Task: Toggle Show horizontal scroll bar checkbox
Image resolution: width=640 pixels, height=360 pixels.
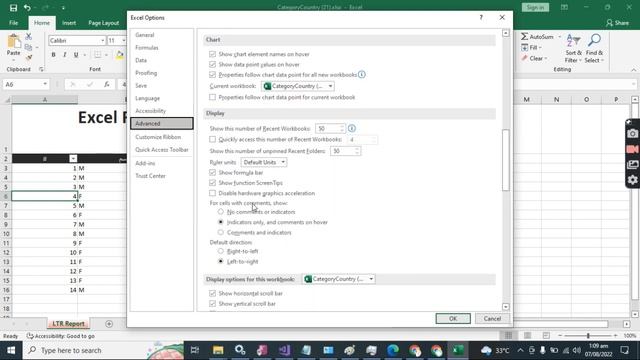Action: pos(212,293)
